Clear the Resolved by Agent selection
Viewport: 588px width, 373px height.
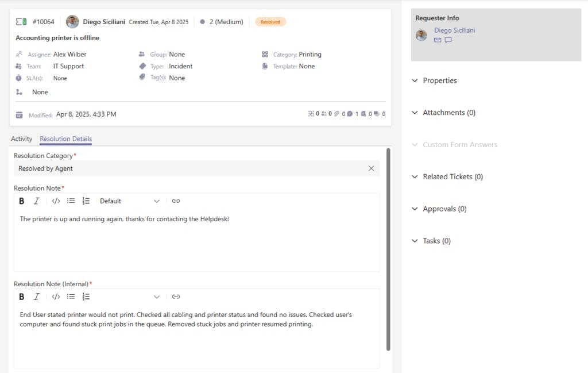tap(371, 168)
